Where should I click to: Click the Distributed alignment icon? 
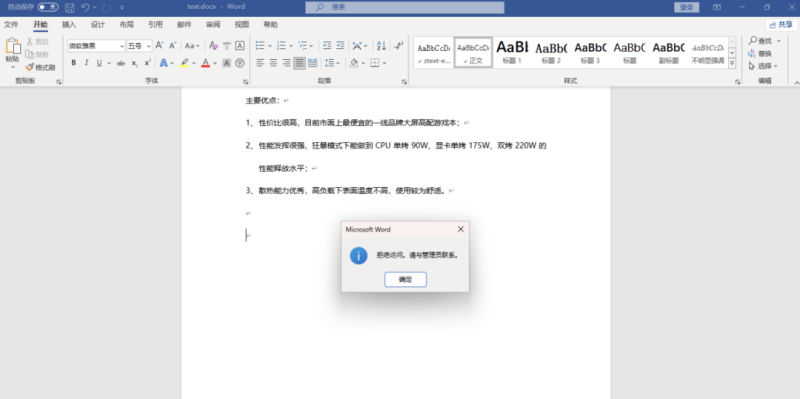click(x=312, y=63)
